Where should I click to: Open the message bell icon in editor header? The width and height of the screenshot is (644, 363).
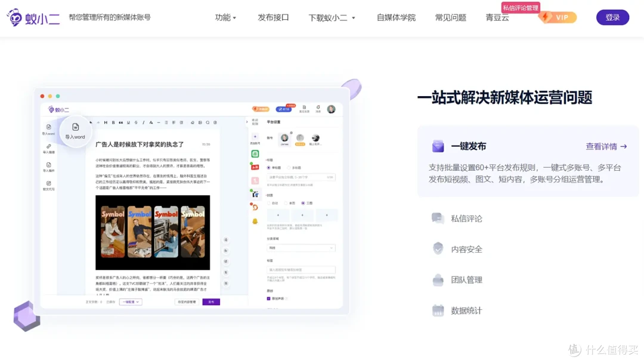318,107
